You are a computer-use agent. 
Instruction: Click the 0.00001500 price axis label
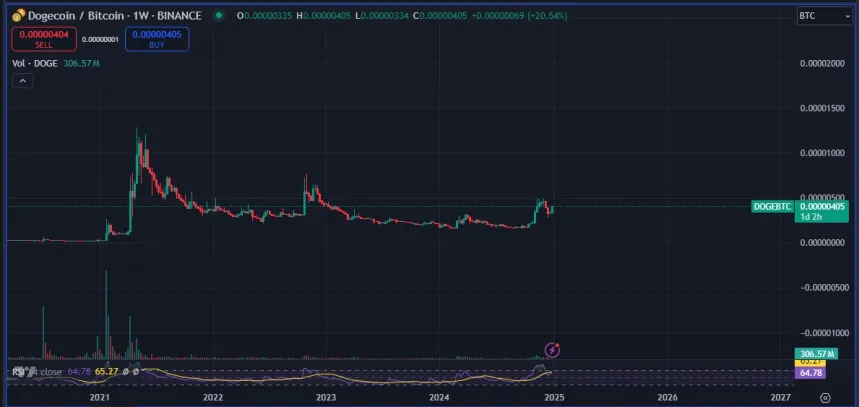click(822, 108)
